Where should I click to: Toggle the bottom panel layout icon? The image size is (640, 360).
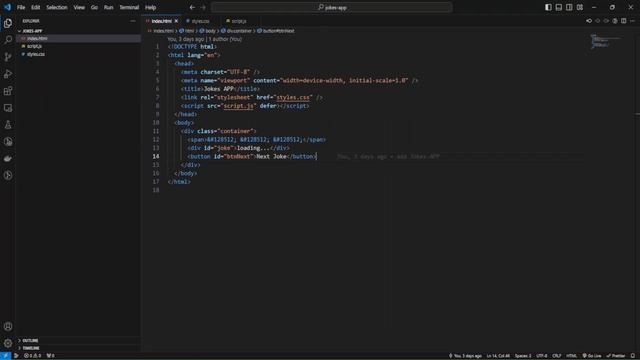tap(559, 7)
